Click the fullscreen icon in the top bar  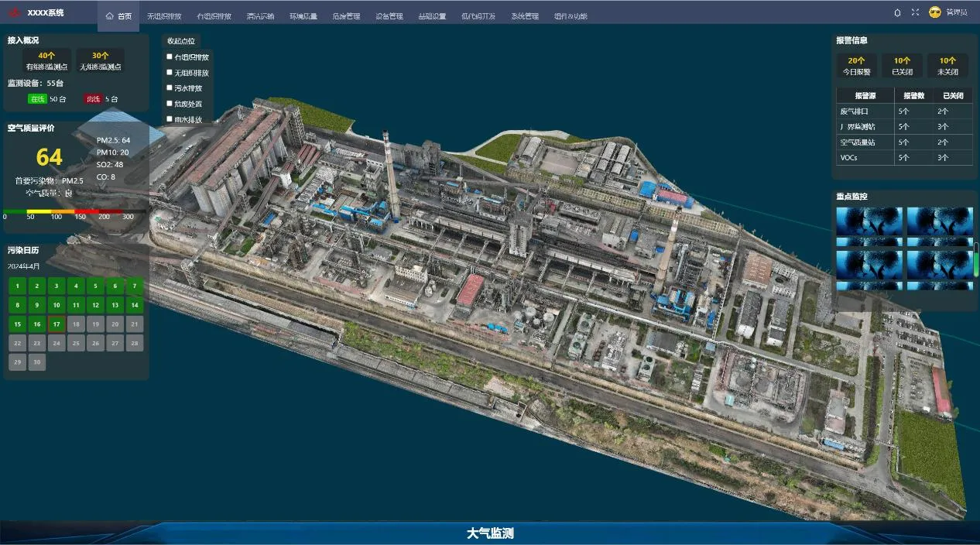point(916,12)
